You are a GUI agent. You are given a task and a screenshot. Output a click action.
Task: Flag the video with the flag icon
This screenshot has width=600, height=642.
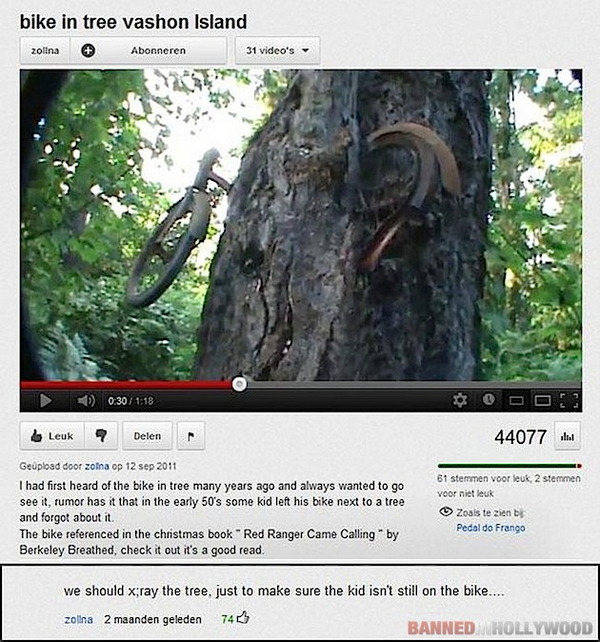coord(191,436)
